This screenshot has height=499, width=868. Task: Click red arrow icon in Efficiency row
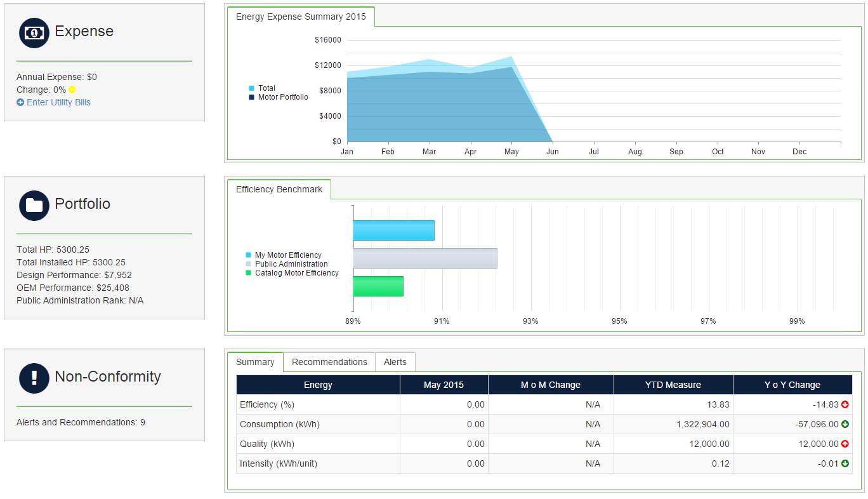tap(845, 405)
